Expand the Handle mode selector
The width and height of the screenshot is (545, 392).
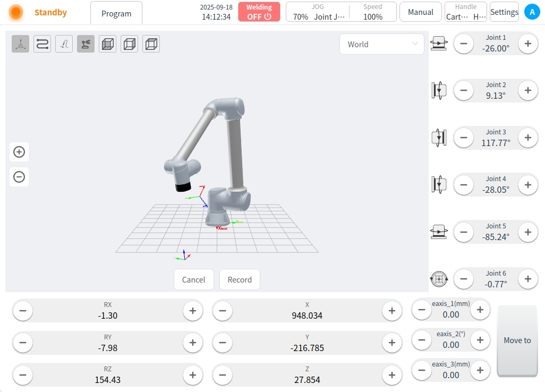[465, 12]
